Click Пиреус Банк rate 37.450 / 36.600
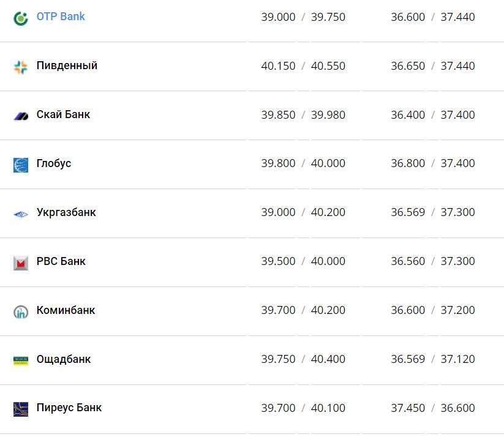This screenshot has width=504, height=440. [433, 408]
